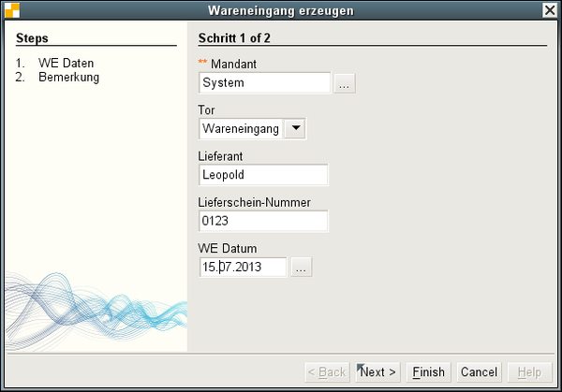Screen dimensions: 562x392
Task: Click the disabled Back button
Action: [x=327, y=372]
